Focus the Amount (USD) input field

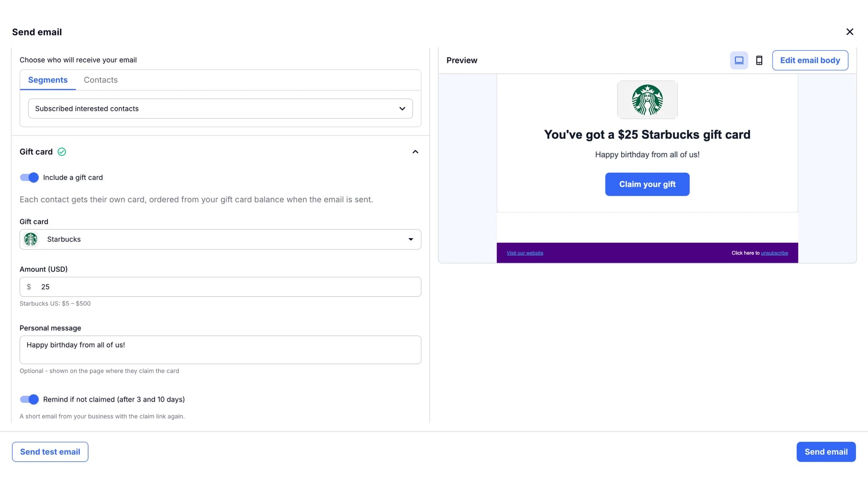[220, 287]
